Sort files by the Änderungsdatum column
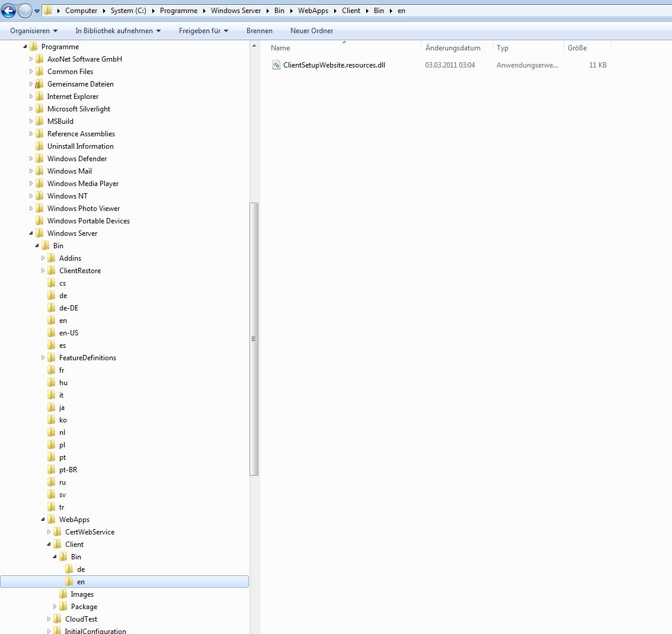This screenshot has width=672, height=634. [453, 48]
